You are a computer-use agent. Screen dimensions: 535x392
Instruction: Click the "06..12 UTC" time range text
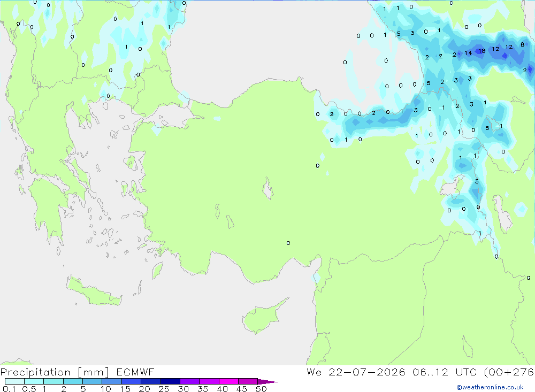[445, 372]
